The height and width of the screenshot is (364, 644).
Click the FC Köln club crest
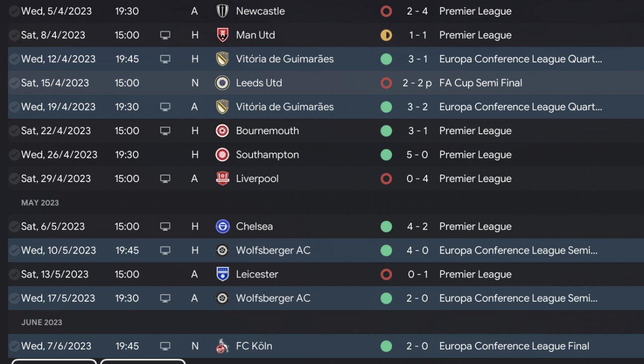[222, 346]
